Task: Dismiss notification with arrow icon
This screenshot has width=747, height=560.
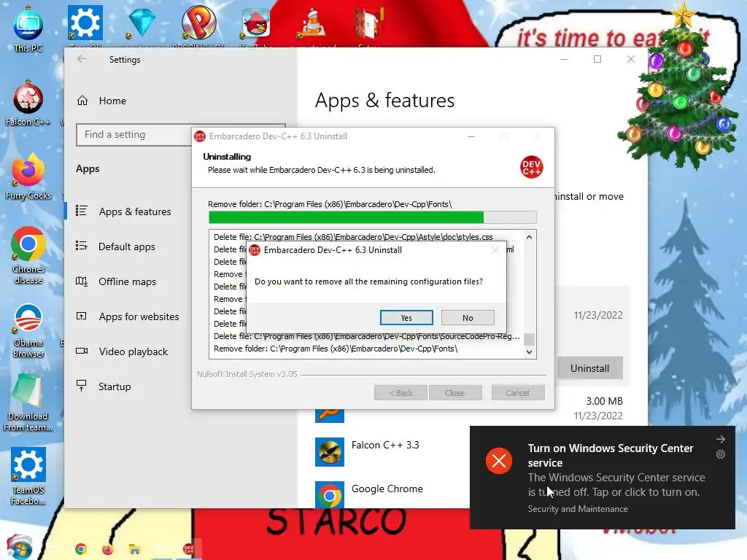Action: click(x=721, y=439)
